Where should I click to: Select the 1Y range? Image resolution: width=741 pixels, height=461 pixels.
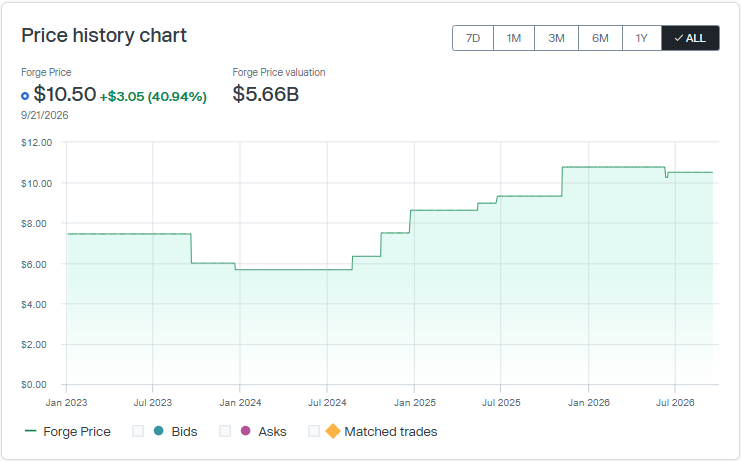tap(642, 38)
